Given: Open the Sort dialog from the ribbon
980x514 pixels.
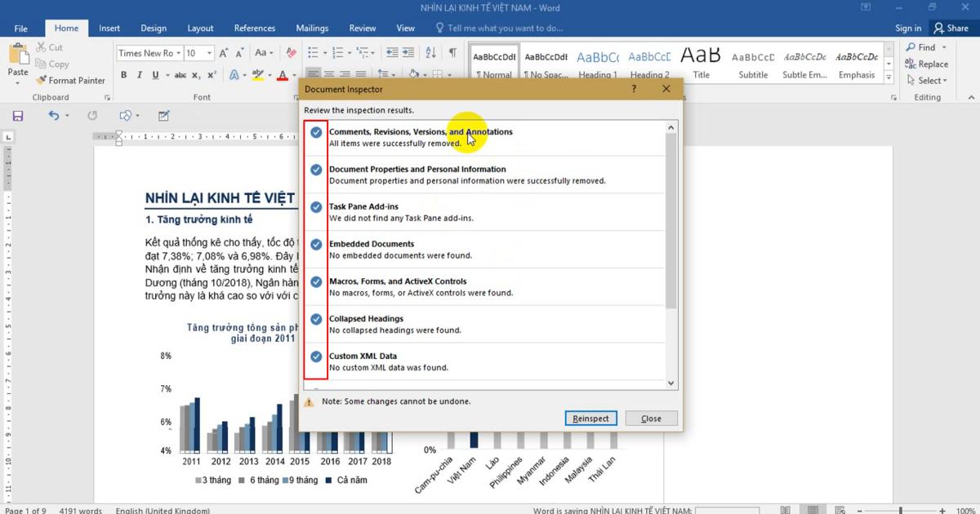Looking at the screenshot, I should pos(430,51).
